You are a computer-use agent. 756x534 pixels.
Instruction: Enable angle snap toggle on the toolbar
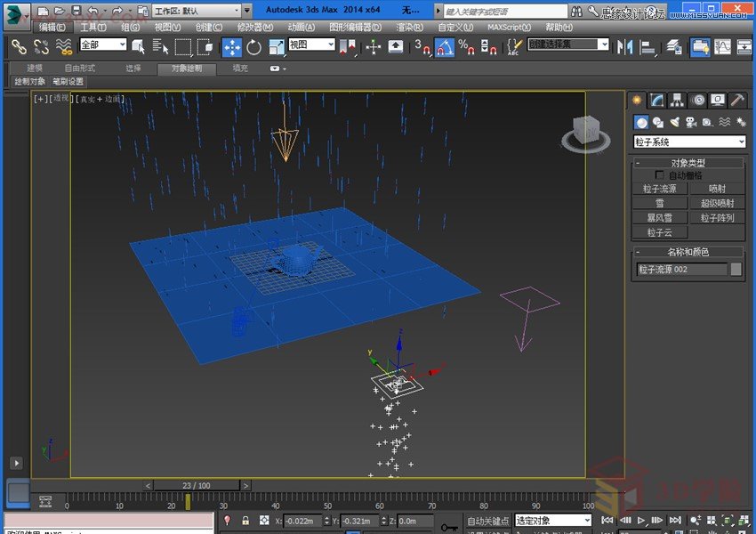(x=443, y=47)
